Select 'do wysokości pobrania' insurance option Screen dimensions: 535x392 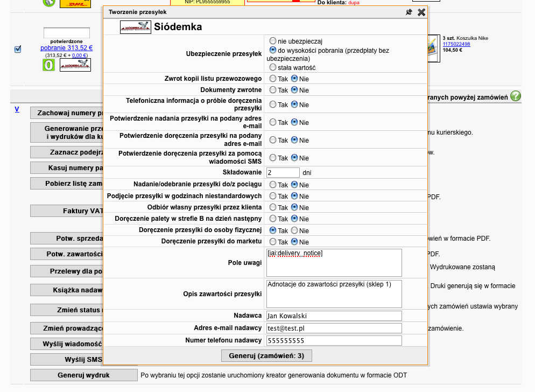point(273,50)
